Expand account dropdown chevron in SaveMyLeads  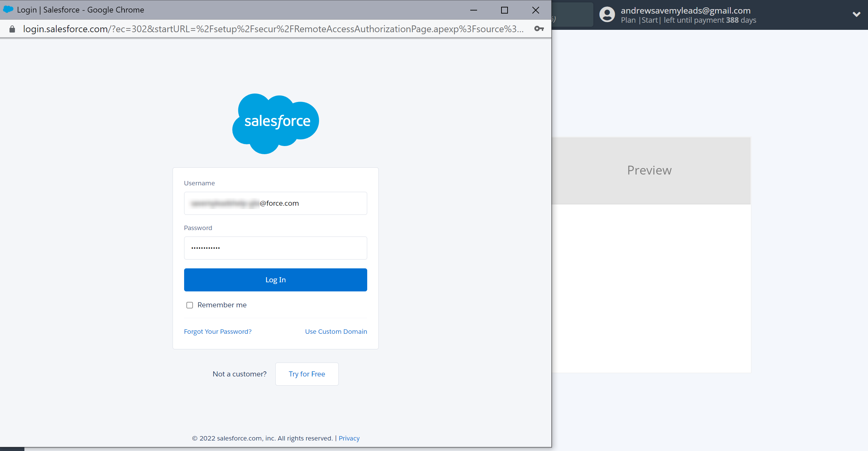[x=856, y=14]
